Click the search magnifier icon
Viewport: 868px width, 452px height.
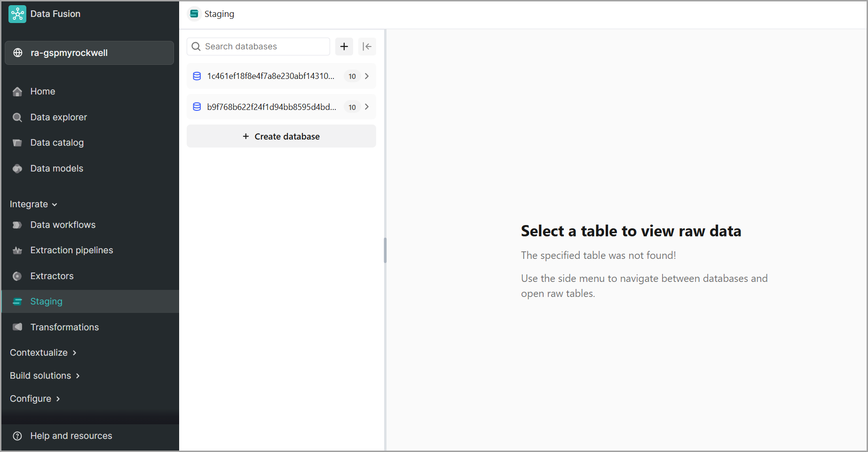pyautogui.click(x=196, y=47)
